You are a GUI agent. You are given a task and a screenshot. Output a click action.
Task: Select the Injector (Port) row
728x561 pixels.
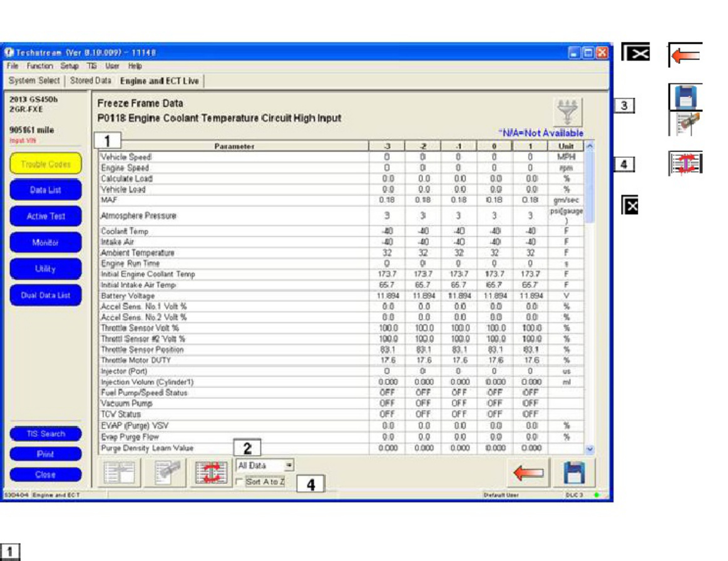coord(342,371)
